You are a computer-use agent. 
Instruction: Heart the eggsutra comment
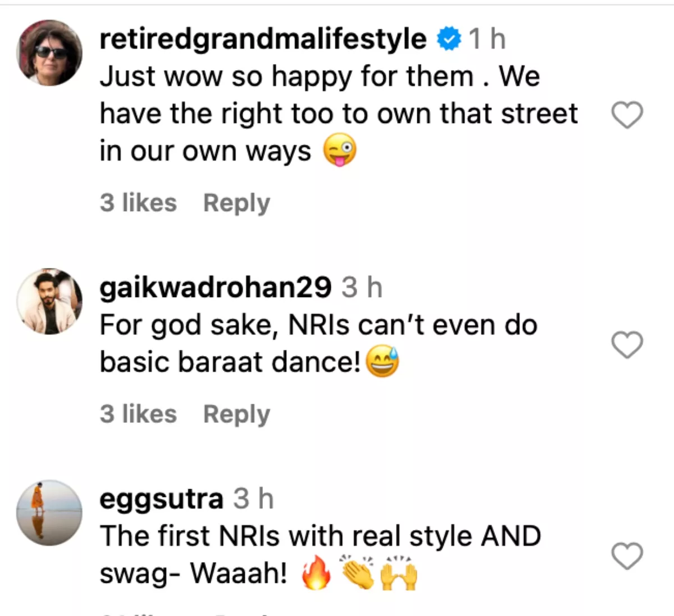pyautogui.click(x=627, y=556)
